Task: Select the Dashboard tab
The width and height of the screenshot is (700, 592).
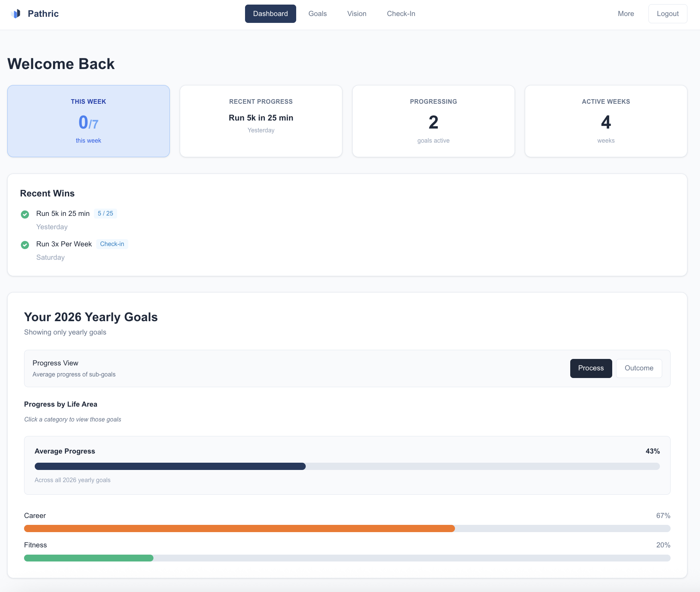Action: pyautogui.click(x=270, y=13)
